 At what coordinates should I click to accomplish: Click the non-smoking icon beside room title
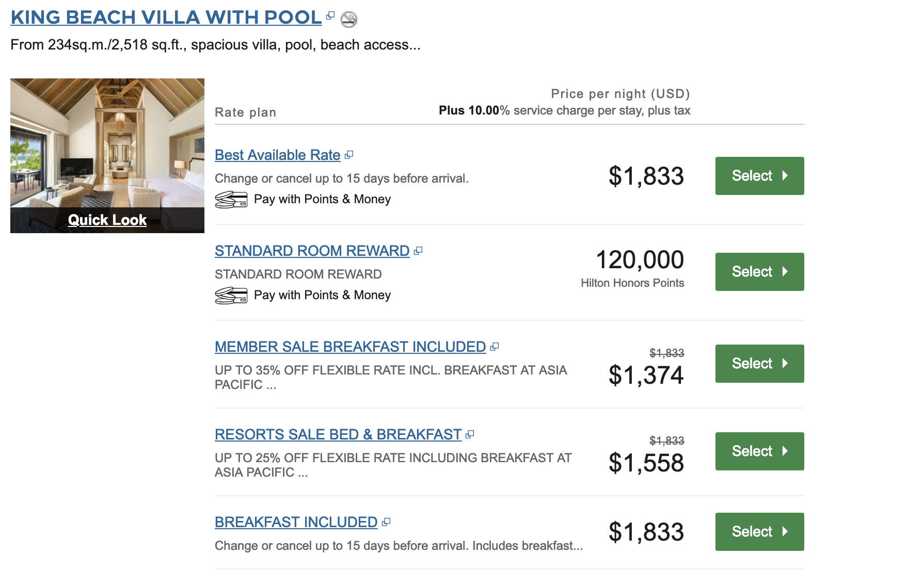coord(349,20)
